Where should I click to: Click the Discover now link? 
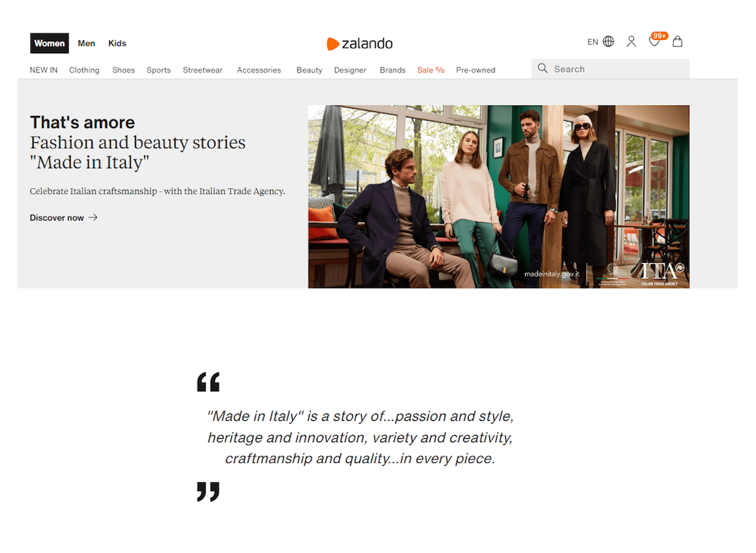click(x=57, y=217)
